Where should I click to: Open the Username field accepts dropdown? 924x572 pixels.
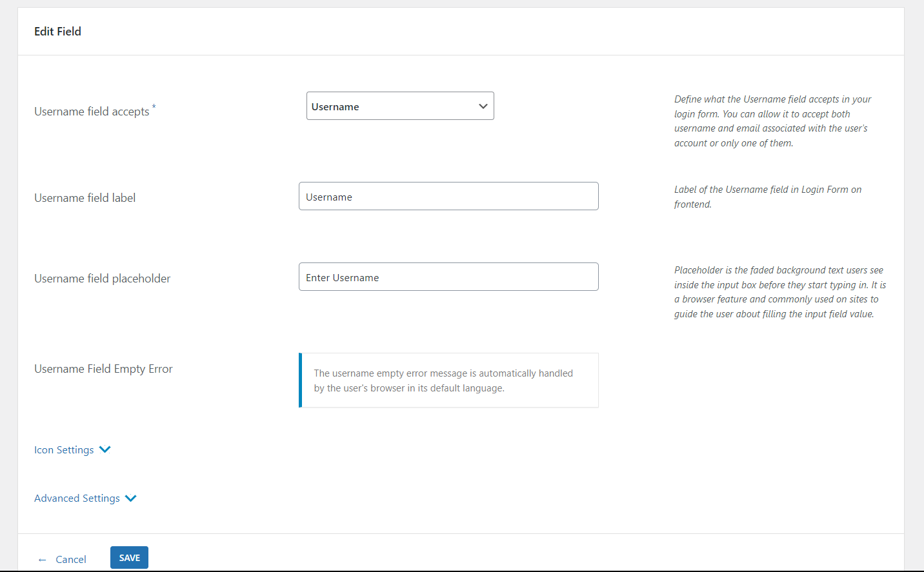coord(400,106)
